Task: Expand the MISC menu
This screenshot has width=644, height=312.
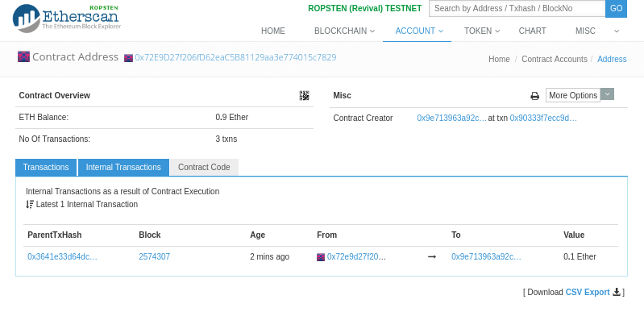Action: tap(585, 31)
